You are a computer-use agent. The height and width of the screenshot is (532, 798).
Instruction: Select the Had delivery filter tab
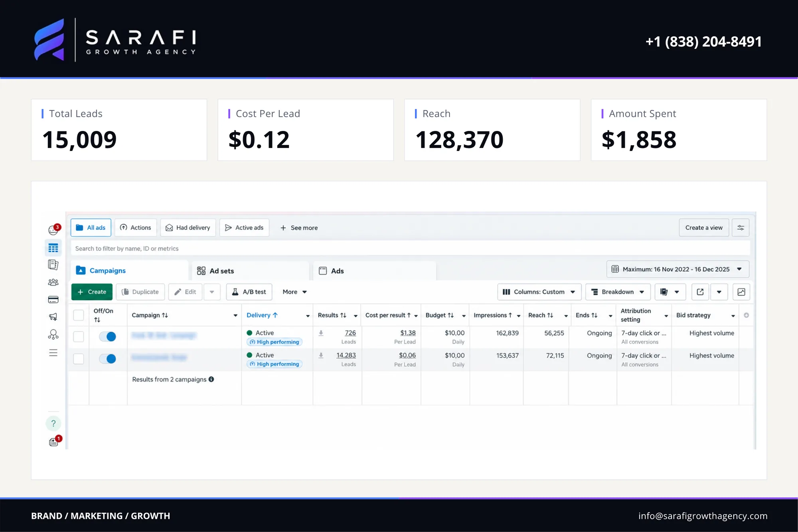pyautogui.click(x=188, y=227)
